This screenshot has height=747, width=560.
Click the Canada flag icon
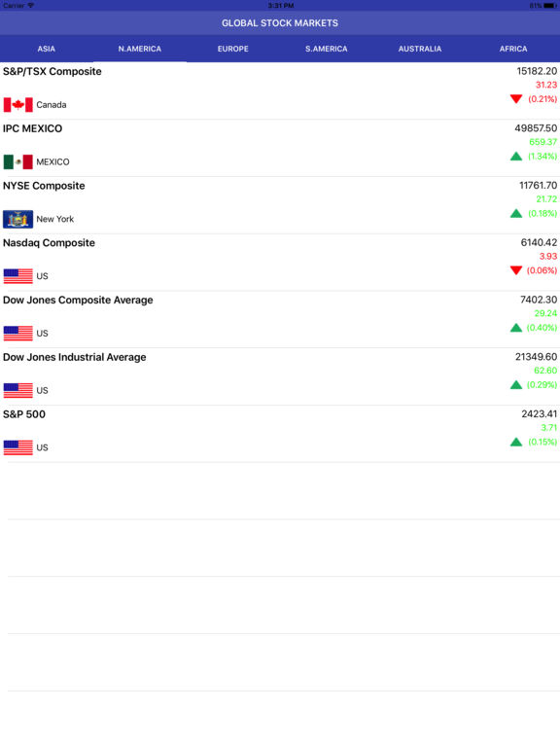(x=18, y=105)
